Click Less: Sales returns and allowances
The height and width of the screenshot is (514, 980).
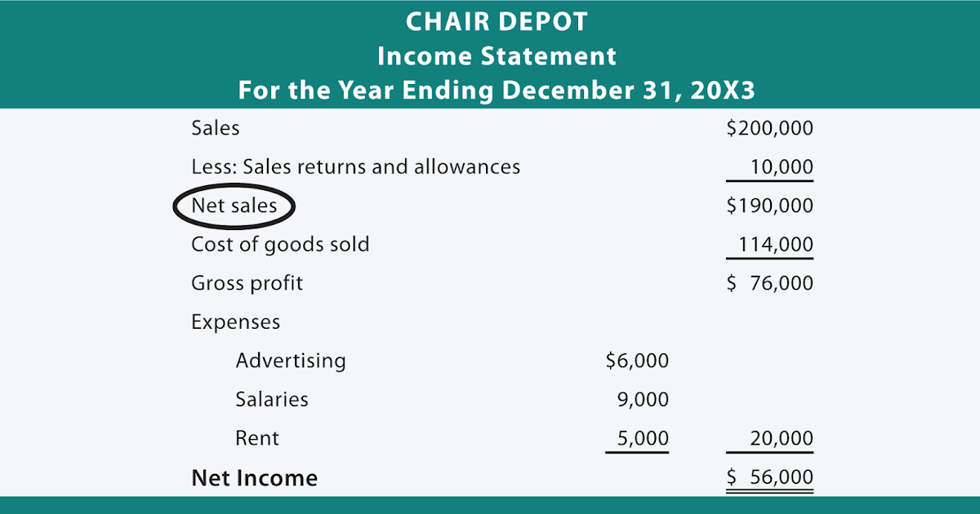pos(355,167)
